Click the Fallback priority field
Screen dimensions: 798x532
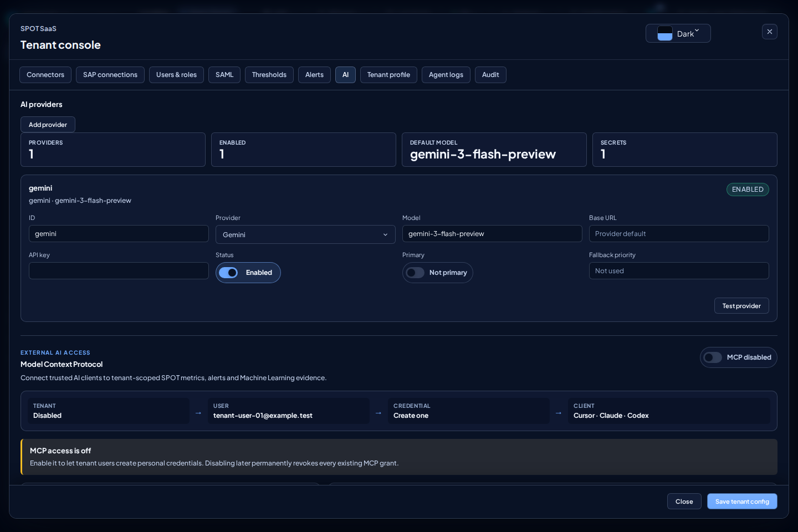(x=679, y=271)
